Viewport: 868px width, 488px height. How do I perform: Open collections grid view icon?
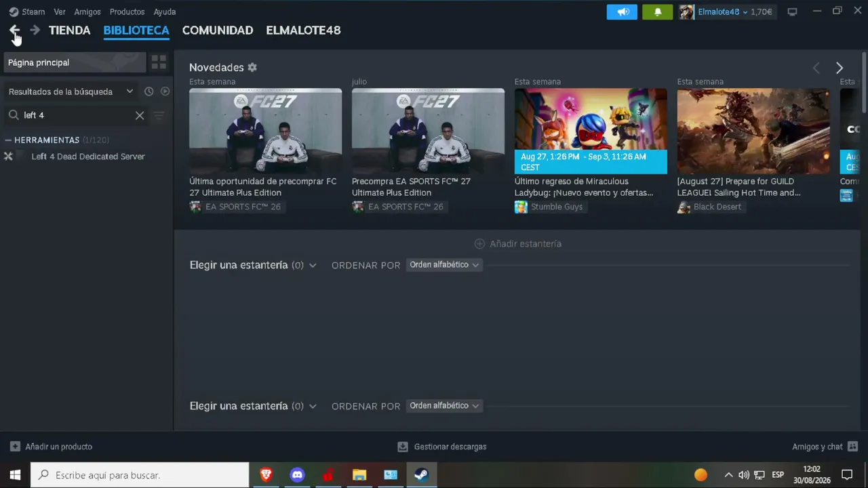[x=159, y=62]
